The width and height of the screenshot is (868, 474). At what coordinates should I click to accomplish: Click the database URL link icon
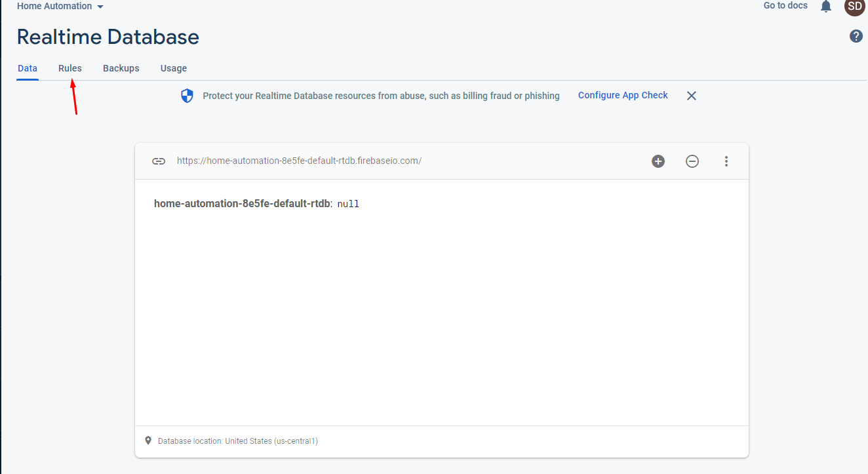[x=159, y=161]
